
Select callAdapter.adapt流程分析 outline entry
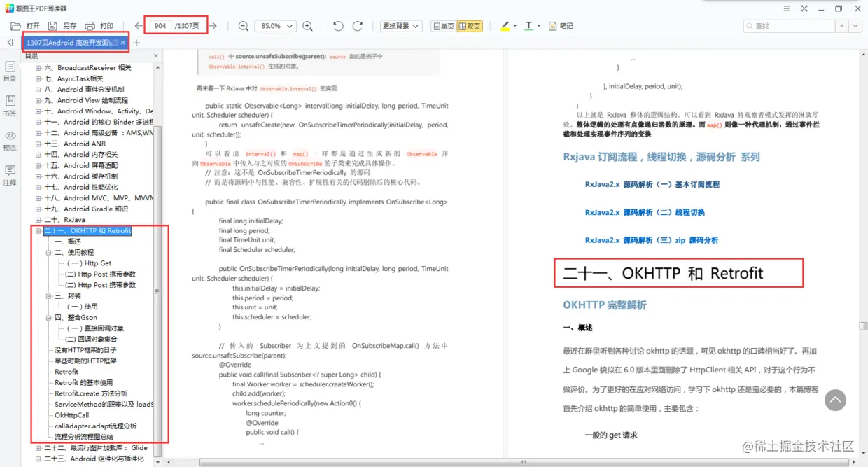point(96,426)
